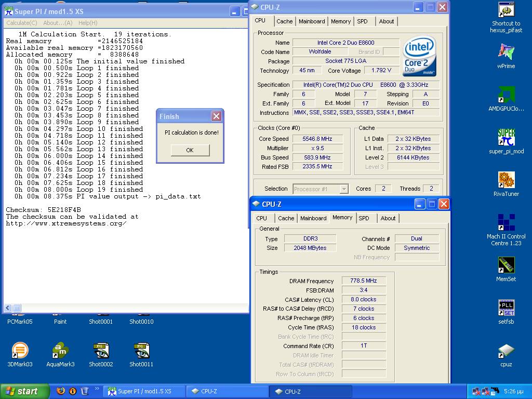
Task: Select the PCMark05 desktop icon label
Action: pos(20,322)
